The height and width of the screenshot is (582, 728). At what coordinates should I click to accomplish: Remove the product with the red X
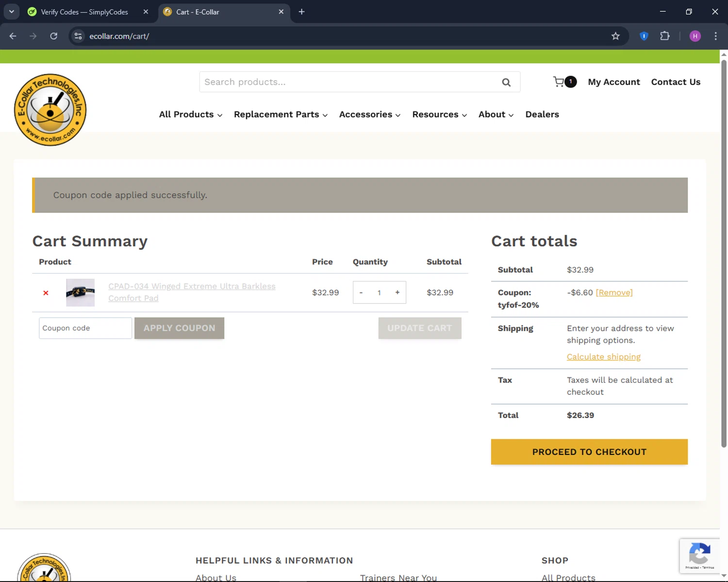coord(46,293)
